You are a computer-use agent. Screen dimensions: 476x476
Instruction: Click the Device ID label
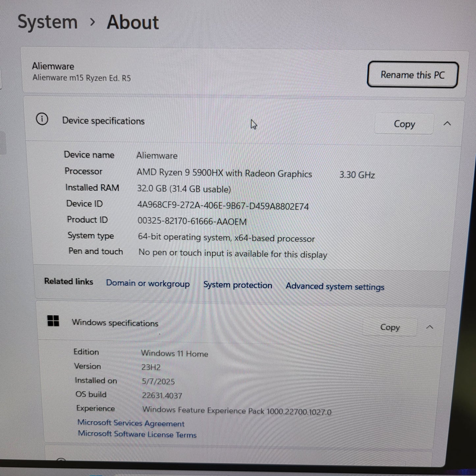point(84,204)
